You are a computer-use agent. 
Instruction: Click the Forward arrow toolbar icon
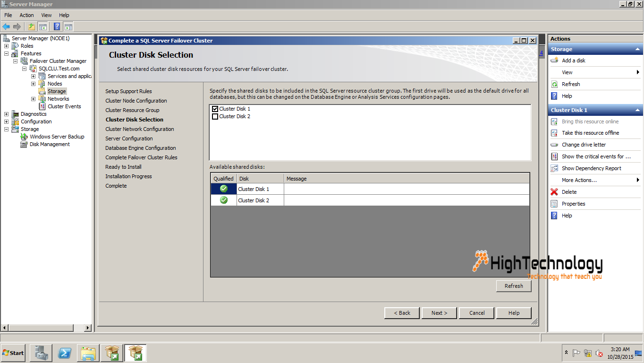point(17,26)
